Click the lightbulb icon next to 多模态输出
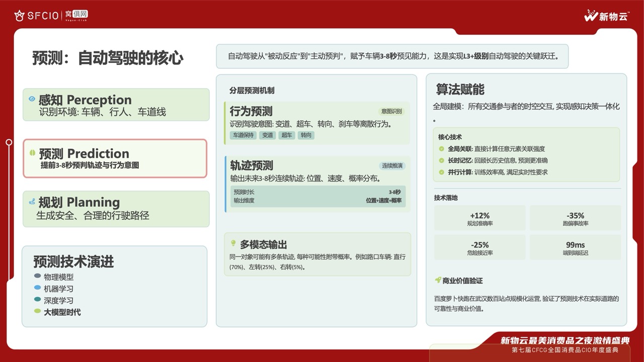 [233, 243]
